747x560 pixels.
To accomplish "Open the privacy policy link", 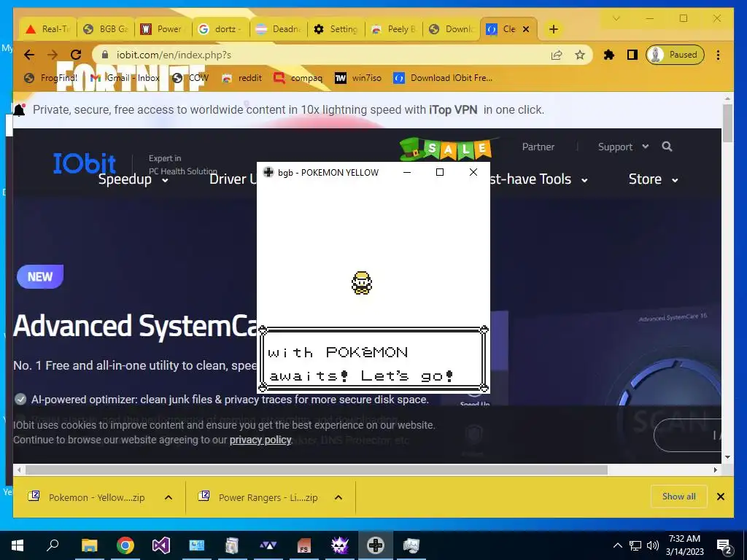I will [260, 440].
